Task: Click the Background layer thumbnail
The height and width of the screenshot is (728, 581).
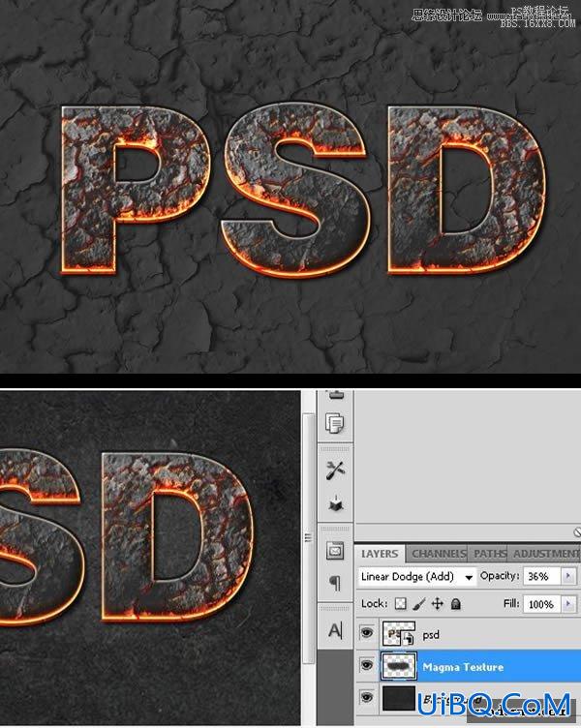Action: click(399, 698)
